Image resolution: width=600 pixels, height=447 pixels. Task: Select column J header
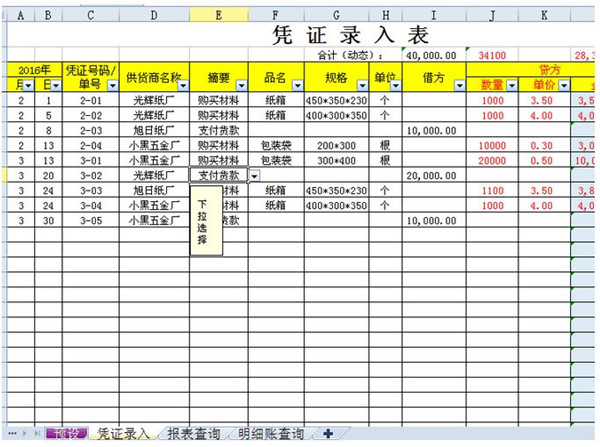coord(492,15)
